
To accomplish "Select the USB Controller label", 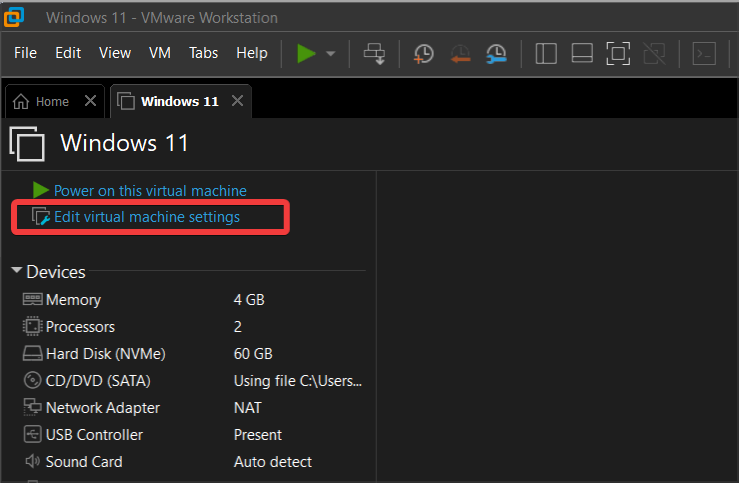I will pyautogui.click(x=94, y=434).
